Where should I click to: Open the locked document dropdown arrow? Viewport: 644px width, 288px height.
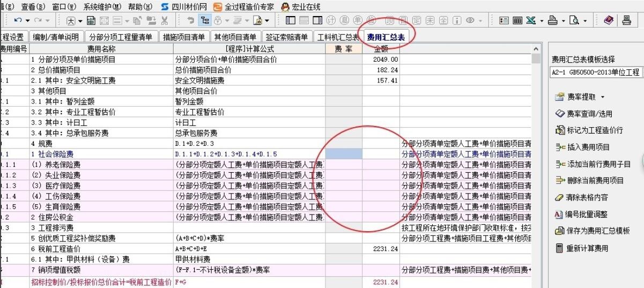click(266, 21)
